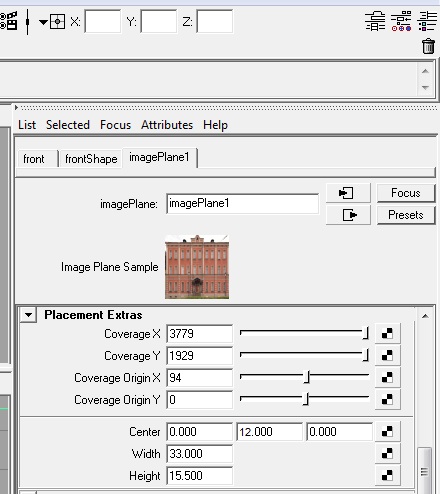Click the attribute panel scrollbar thumb
Screen dimensions: 440x494
click(x=424, y=471)
